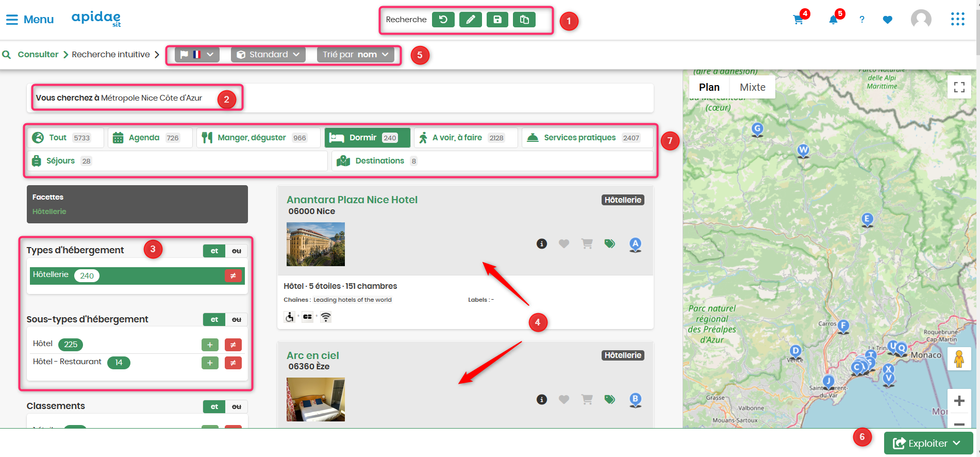
Task: Switch map to Plan view
Action: [709, 87]
